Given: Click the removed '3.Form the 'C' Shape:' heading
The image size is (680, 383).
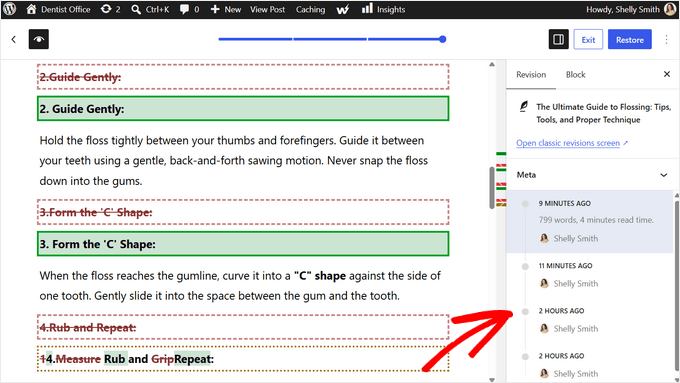Looking at the screenshot, I should (x=243, y=212).
